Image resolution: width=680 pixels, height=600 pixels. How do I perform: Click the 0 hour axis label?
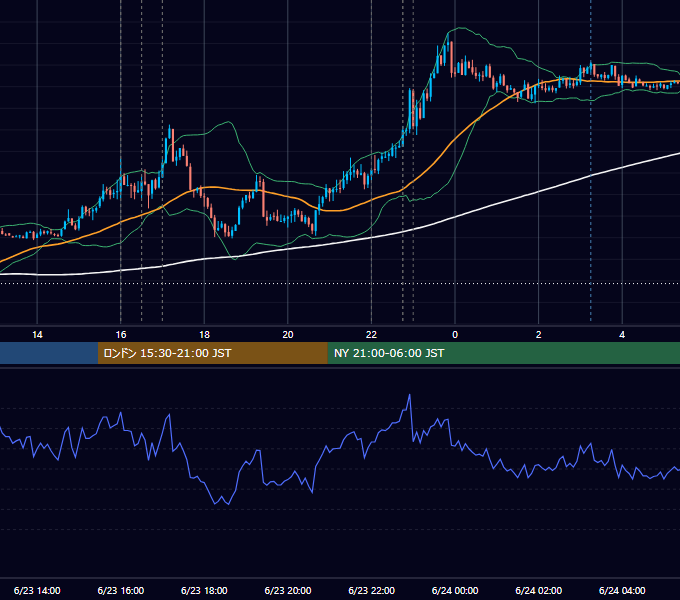(x=455, y=335)
